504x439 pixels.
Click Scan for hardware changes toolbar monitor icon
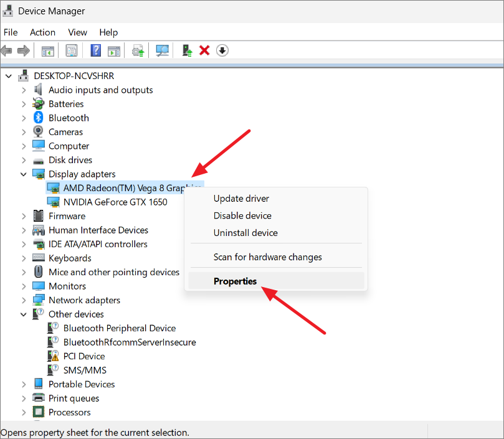click(x=163, y=50)
